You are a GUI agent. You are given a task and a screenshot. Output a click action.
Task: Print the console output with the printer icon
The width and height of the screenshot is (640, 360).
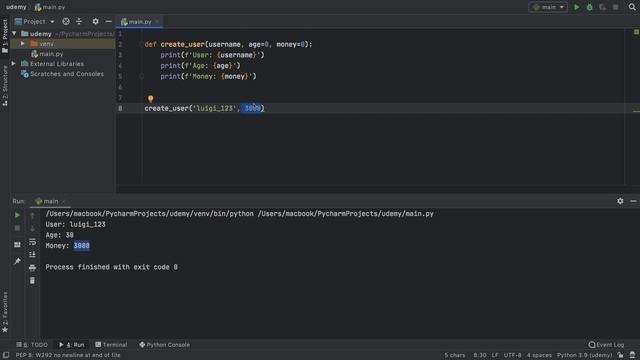[32, 268]
